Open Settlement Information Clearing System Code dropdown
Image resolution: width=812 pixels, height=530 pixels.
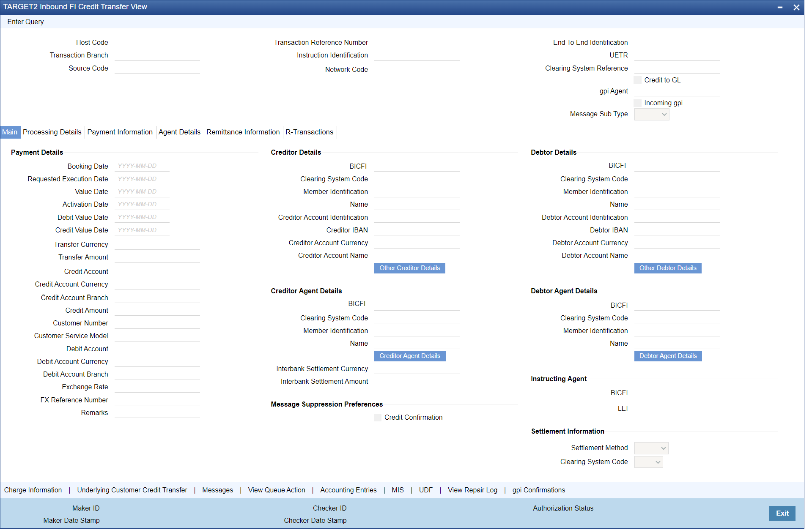[648, 462]
